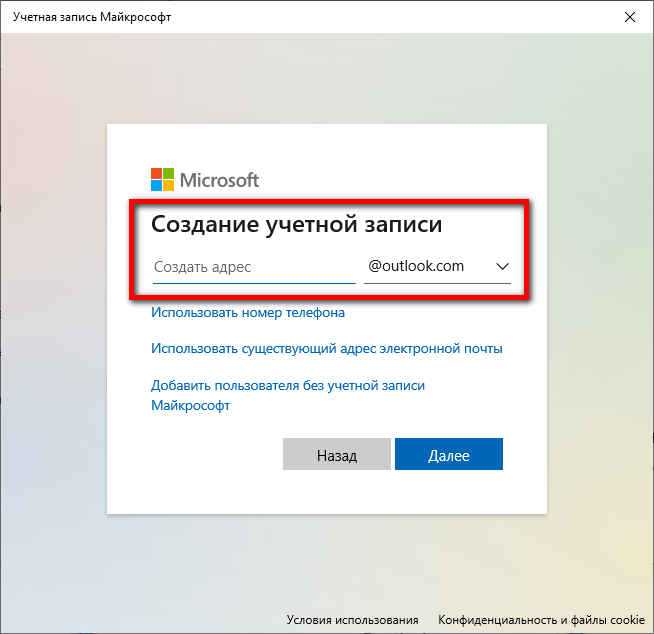The width and height of the screenshot is (654, 634).
Task: Click the blue square of Microsoft logo
Action: (x=156, y=186)
